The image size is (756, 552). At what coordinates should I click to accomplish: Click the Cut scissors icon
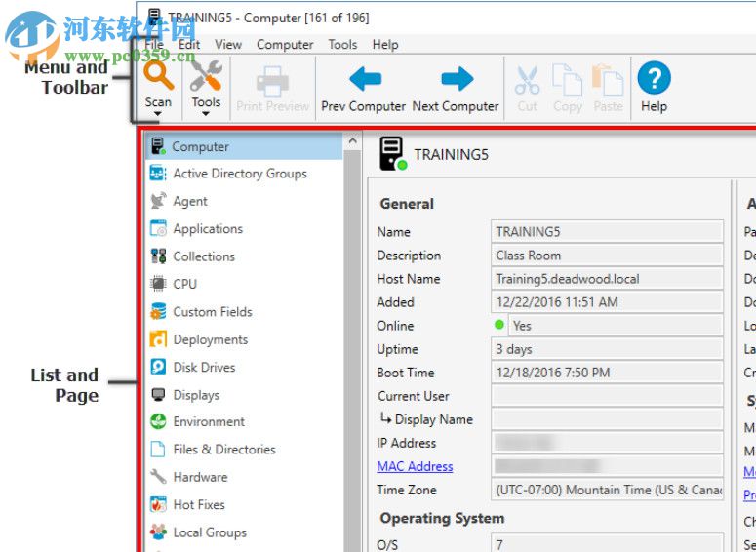point(527,81)
